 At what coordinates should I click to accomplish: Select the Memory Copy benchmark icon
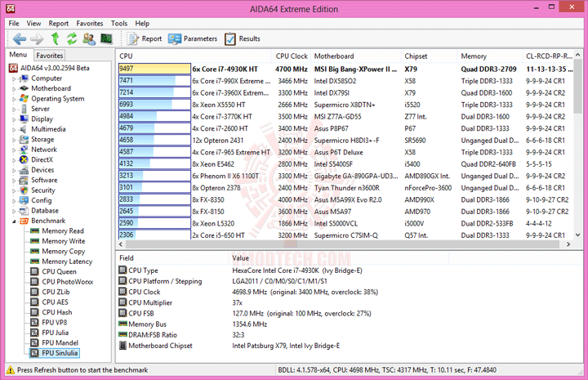(x=35, y=251)
